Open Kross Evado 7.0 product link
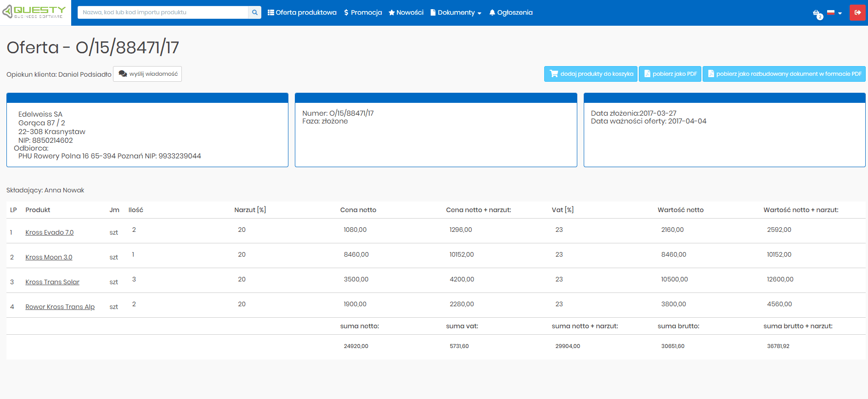This screenshot has width=868, height=399. click(50, 232)
